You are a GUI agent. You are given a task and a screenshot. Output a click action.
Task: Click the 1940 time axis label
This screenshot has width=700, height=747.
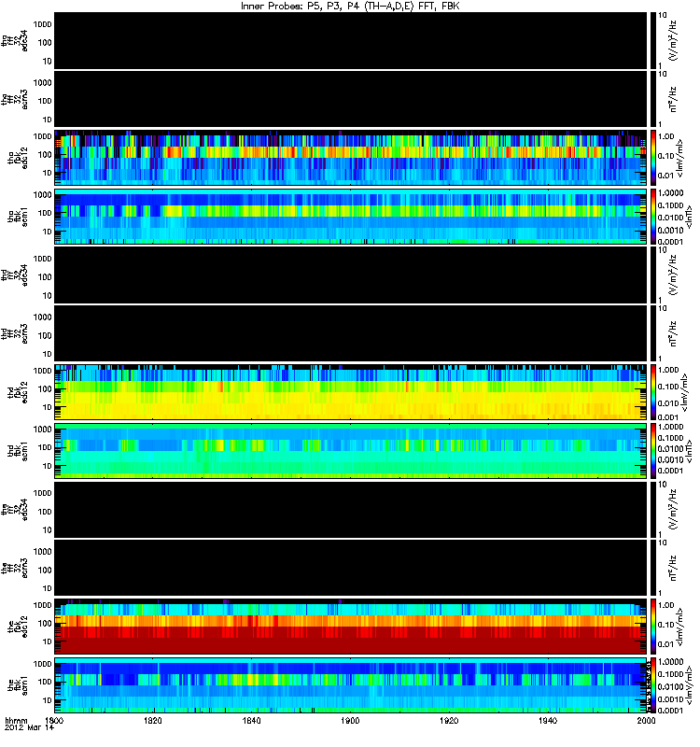[548, 720]
